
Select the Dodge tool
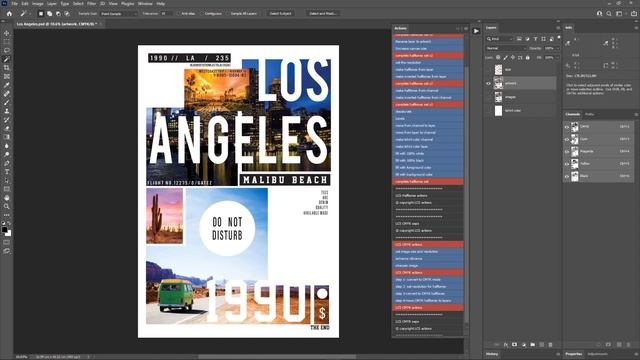click(x=7, y=155)
